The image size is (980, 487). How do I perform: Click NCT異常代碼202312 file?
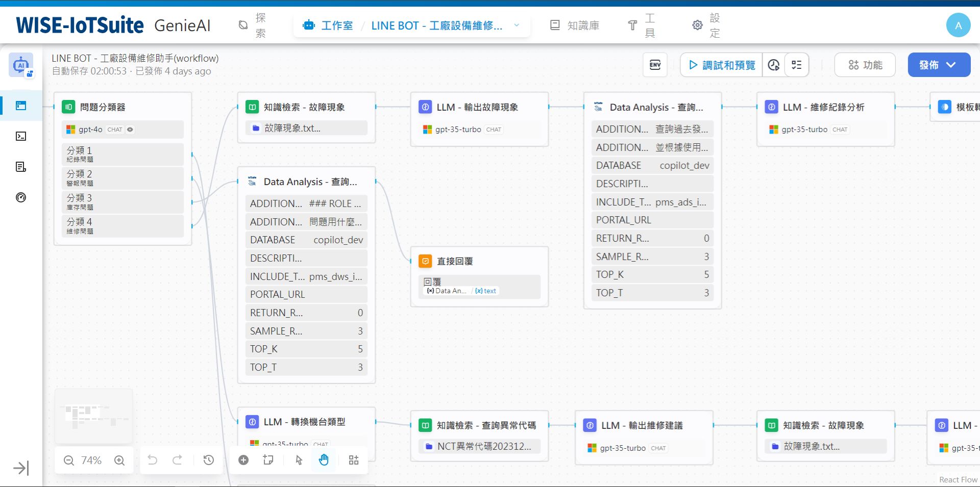click(x=479, y=446)
